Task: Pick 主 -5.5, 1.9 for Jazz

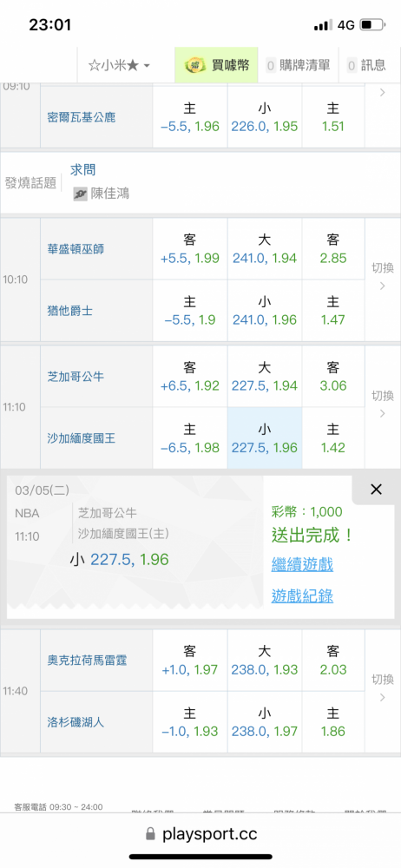Action: (x=190, y=311)
